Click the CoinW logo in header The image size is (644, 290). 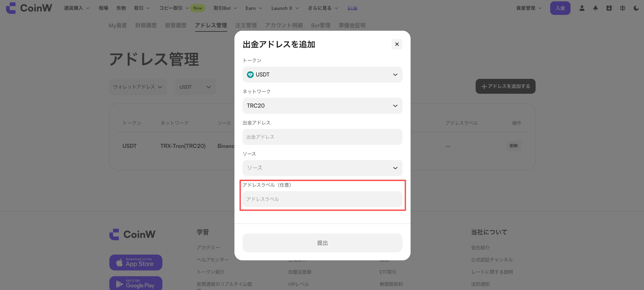[x=29, y=8]
